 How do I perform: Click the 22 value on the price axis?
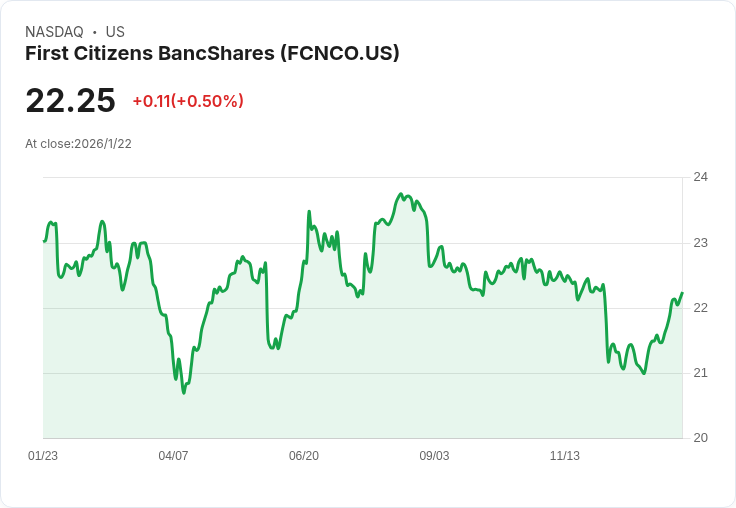pyautogui.click(x=701, y=308)
